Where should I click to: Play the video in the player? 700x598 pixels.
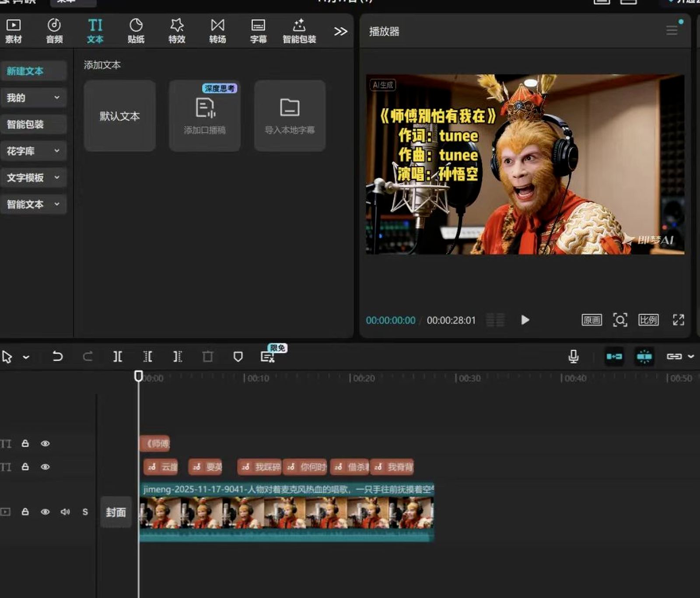tap(525, 320)
